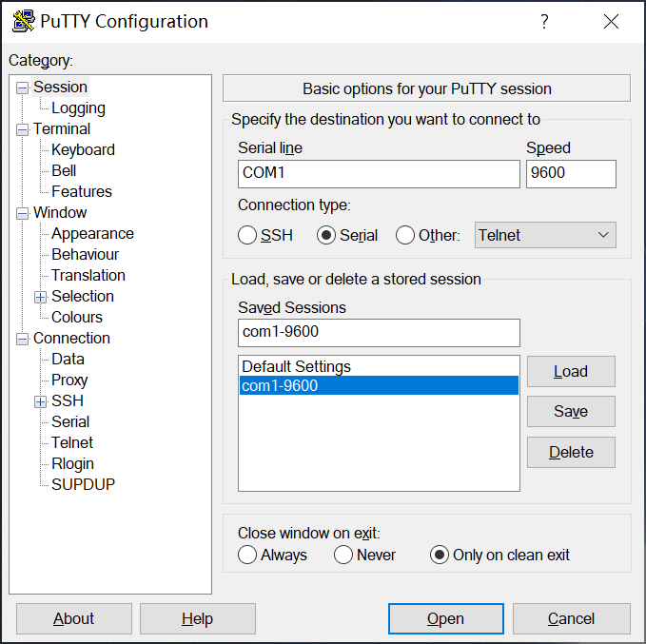646x644 pixels.
Task: Collapse the Terminal category tree node
Action: [23, 129]
